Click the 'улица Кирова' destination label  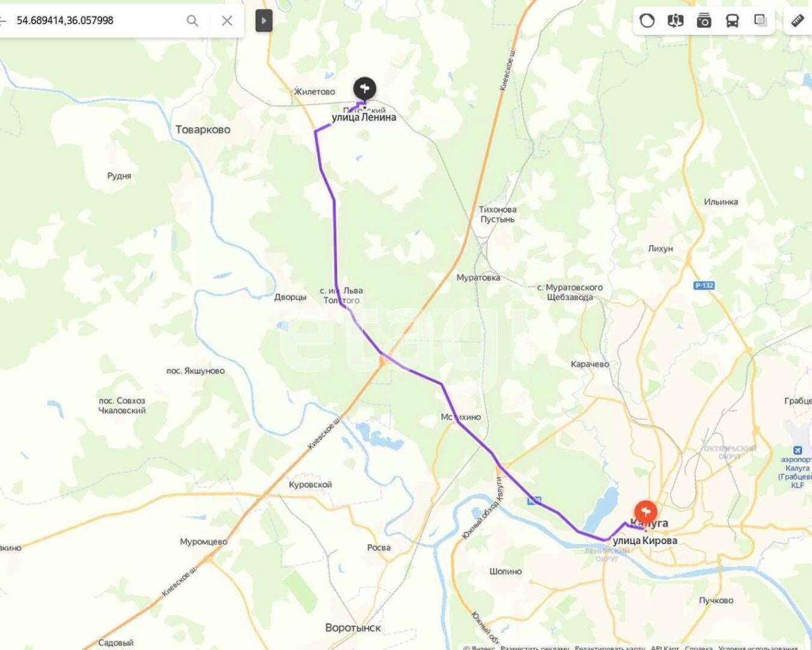645,541
